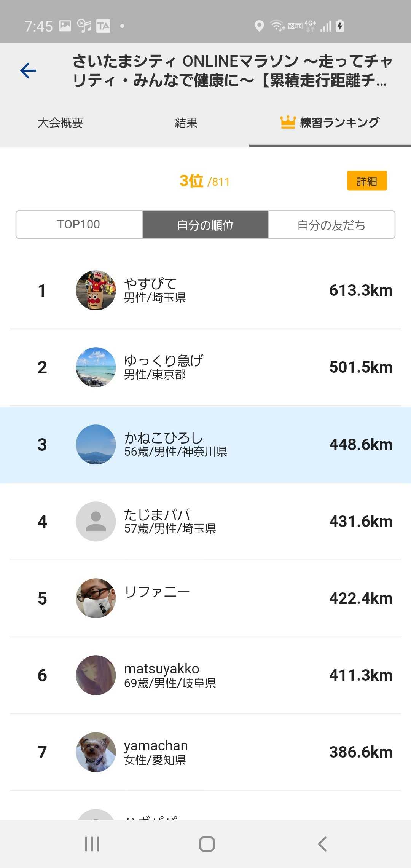This screenshot has height=868, width=411.
Task: Switch to the 結果 tab
Action: tap(186, 123)
